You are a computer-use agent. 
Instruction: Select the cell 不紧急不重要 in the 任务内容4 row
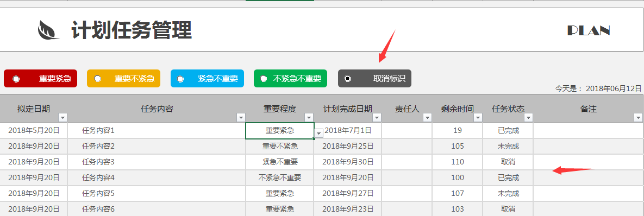(280, 178)
